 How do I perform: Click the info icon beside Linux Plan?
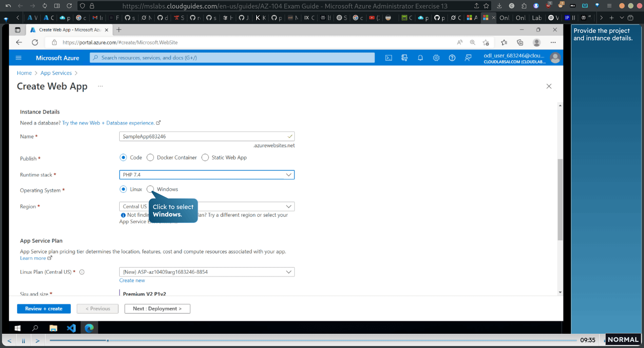(82, 272)
